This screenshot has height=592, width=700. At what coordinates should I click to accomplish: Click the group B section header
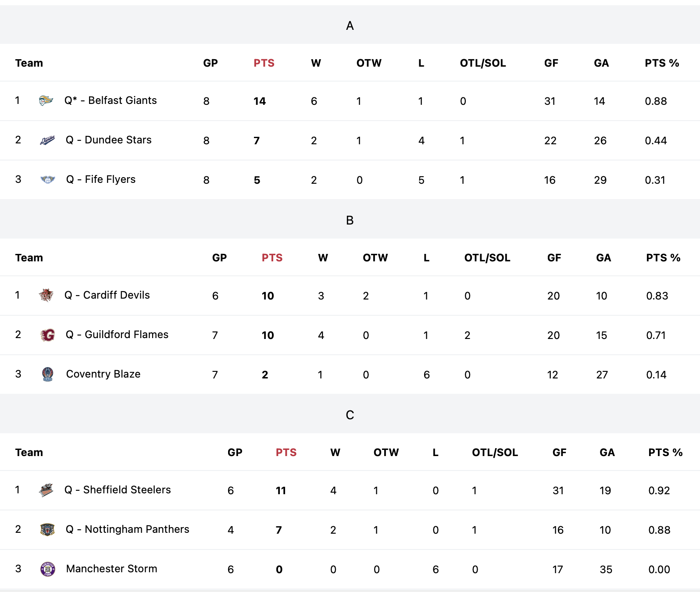point(350,220)
